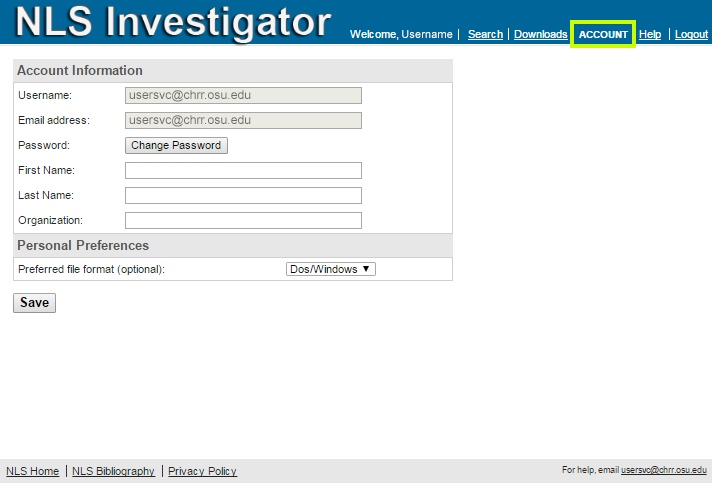The height and width of the screenshot is (484, 712).
Task: Select the Organization input box
Action: (x=243, y=220)
